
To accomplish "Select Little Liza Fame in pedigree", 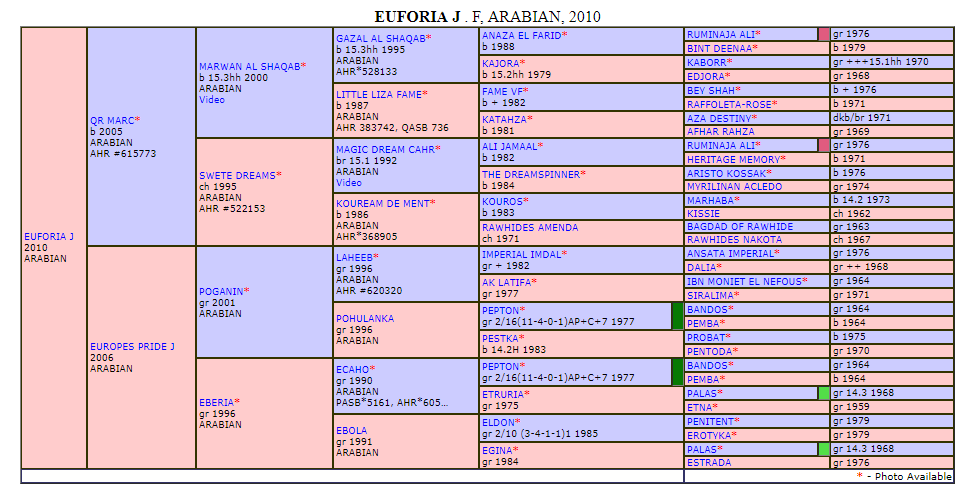I will 377,94.
